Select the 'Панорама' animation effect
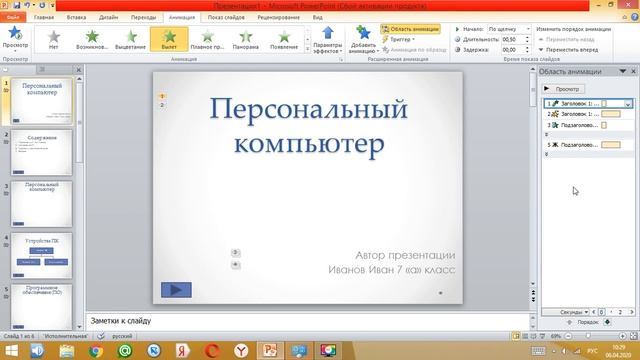640x360 pixels. [x=246, y=40]
